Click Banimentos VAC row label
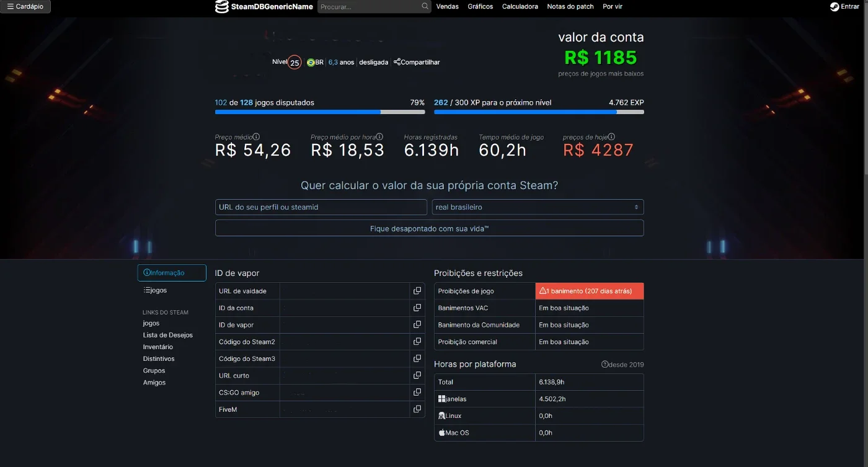 click(463, 308)
